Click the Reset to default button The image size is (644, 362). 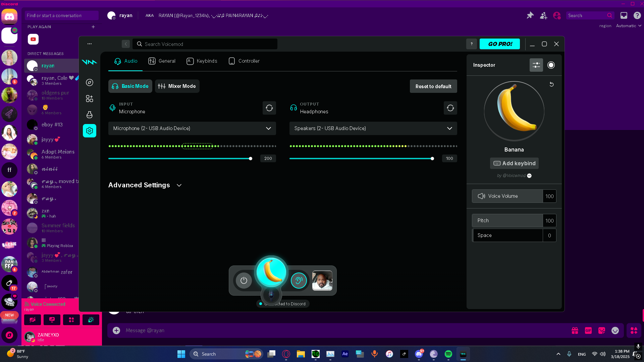tap(433, 86)
